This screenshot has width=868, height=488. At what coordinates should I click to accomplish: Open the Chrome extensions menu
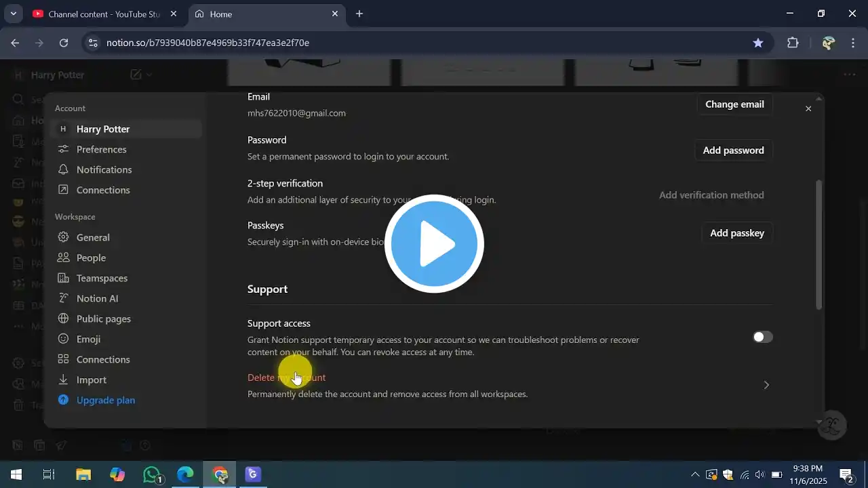[793, 43]
